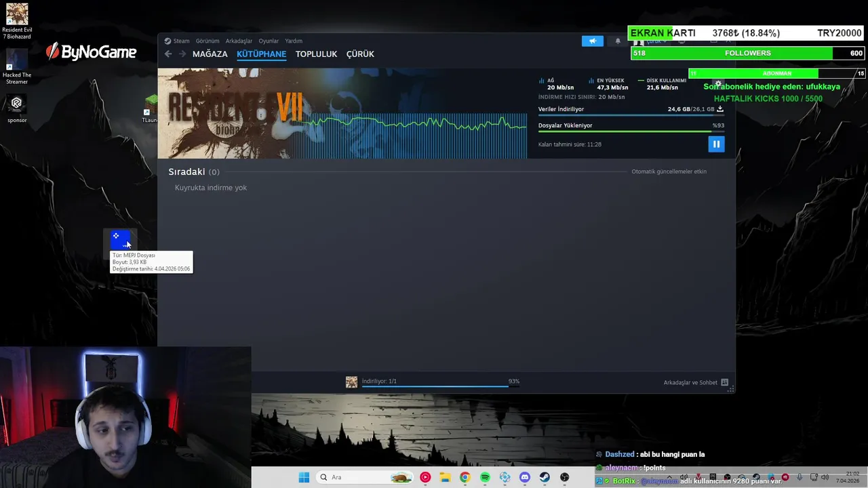The width and height of the screenshot is (868, 488).
Task: Click the Veriler İndiriliyor progress bar
Action: [631, 115]
